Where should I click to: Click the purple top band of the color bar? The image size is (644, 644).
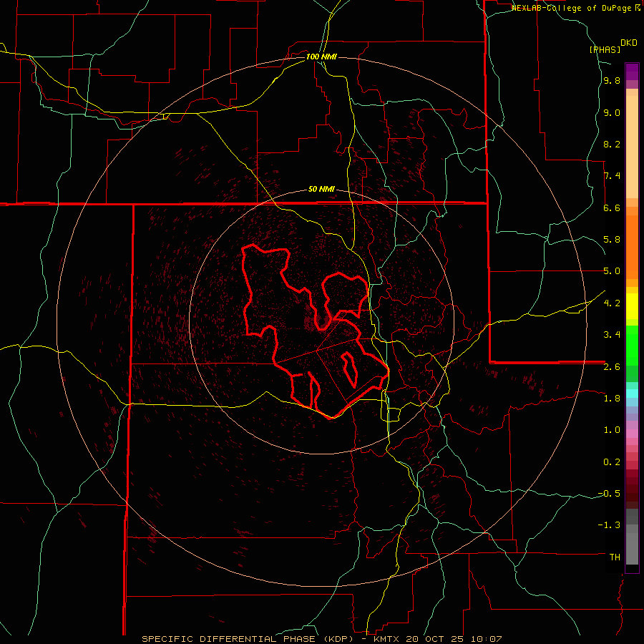[632, 72]
